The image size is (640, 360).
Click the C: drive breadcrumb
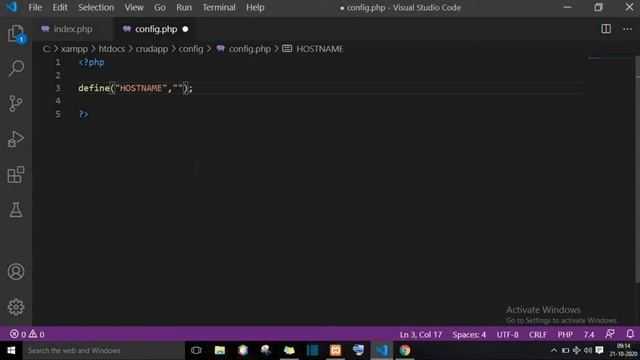pyautogui.click(x=47, y=49)
